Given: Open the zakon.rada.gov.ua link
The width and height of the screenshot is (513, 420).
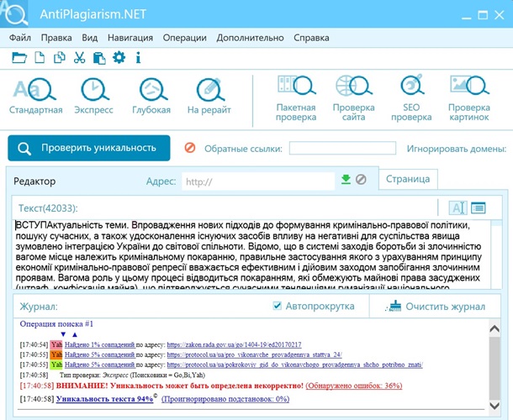Looking at the screenshot, I should pyautogui.click(x=234, y=344).
